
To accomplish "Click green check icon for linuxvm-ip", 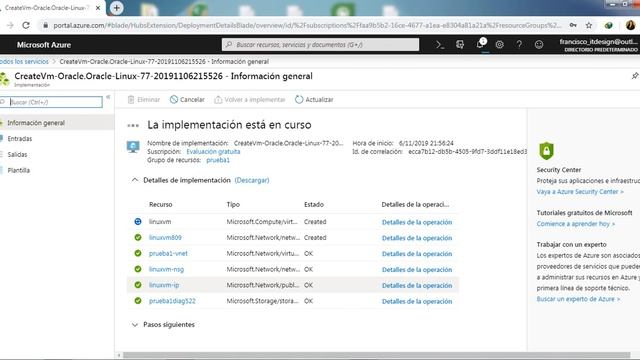I will [x=138, y=285].
